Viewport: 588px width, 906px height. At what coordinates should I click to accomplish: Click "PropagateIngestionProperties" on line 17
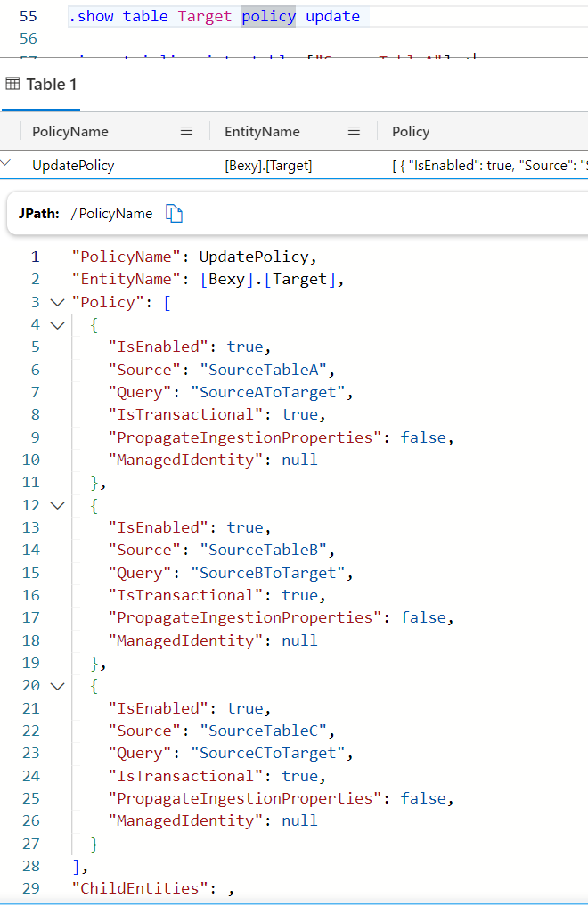pos(245,617)
